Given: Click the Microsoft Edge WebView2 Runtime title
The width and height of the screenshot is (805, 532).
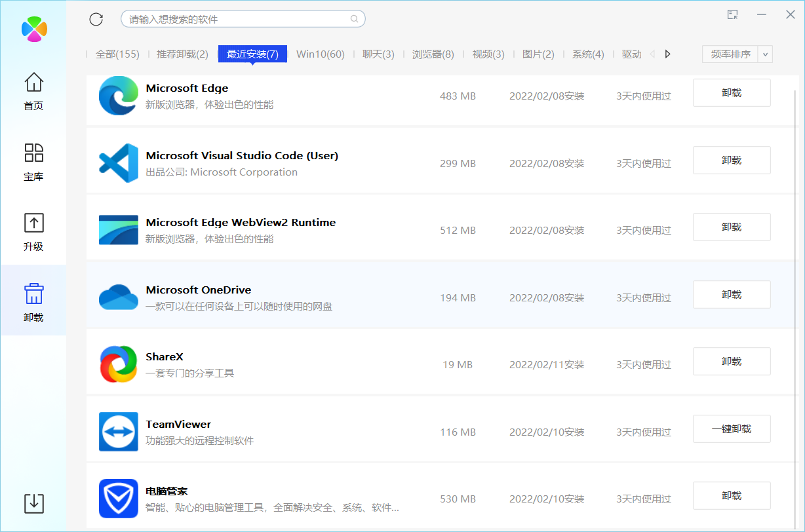Looking at the screenshot, I should pyautogui.click(x=241, y=223).
